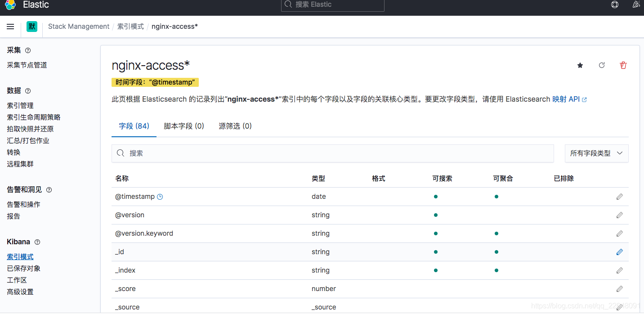This screenshot has height=314, width=644.
Task: Click the date type cell
Action: click(319, 197)
